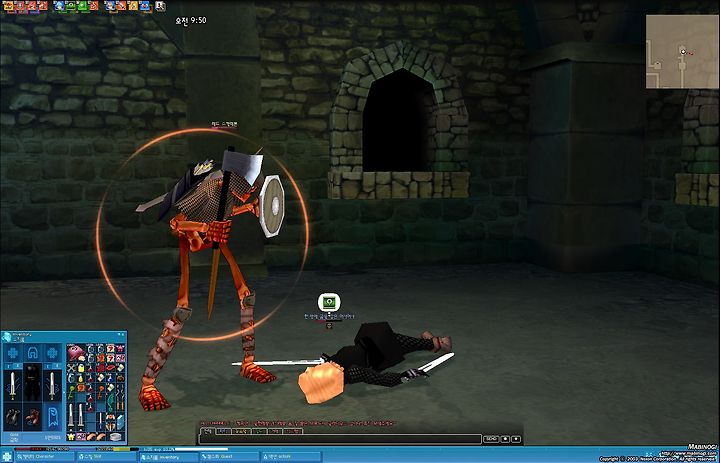Select the grey gloves equipment slot
Viewport: 720px width, 463px height.
coord(13,417)
